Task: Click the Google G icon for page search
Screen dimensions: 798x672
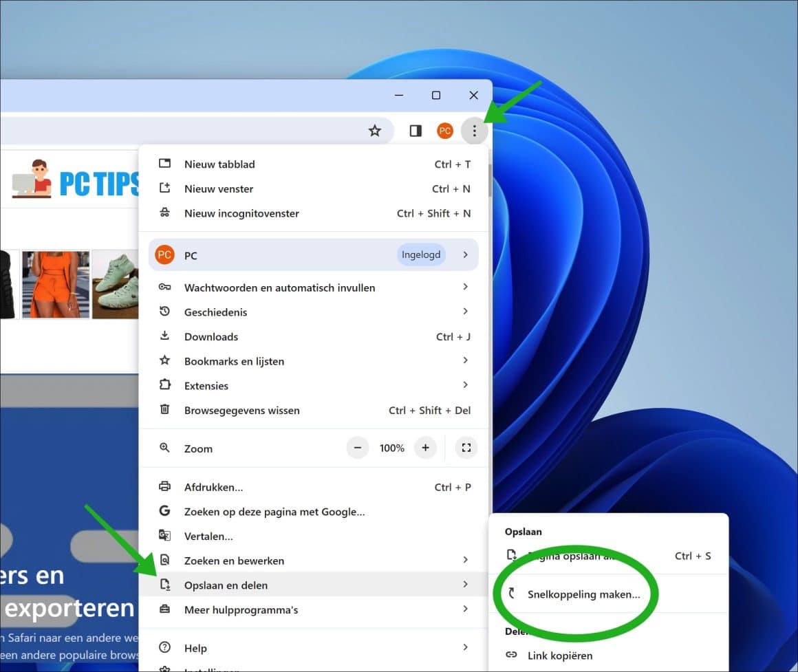Action: pyautogui.click(x=165, y=511)
